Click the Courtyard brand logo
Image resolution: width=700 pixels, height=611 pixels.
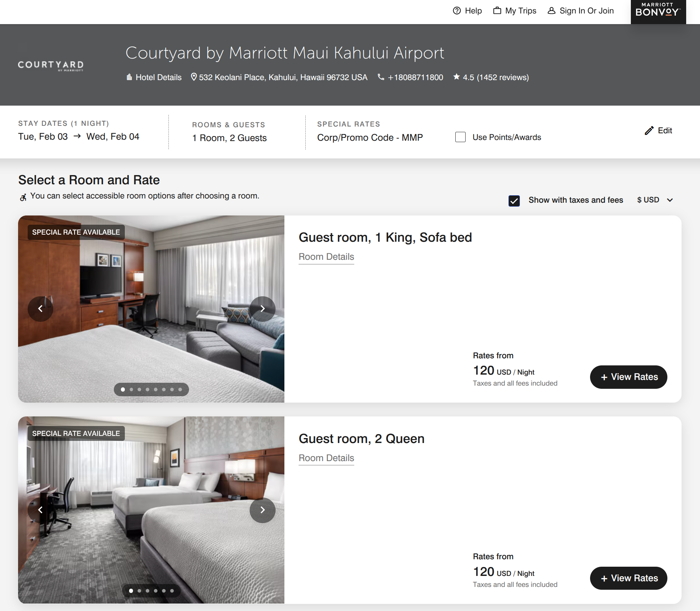(51, 66)
